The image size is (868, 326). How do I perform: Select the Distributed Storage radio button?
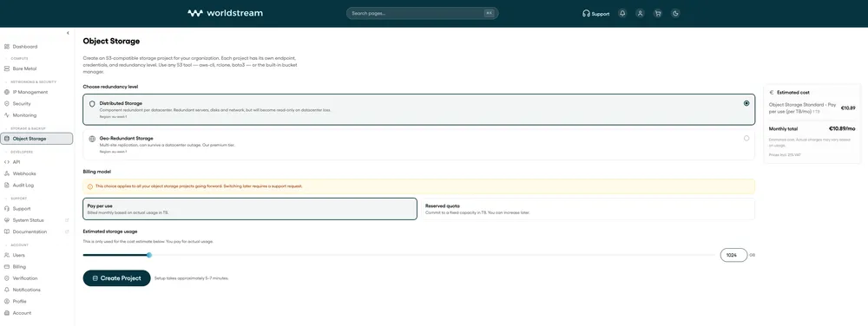point(746,103)
